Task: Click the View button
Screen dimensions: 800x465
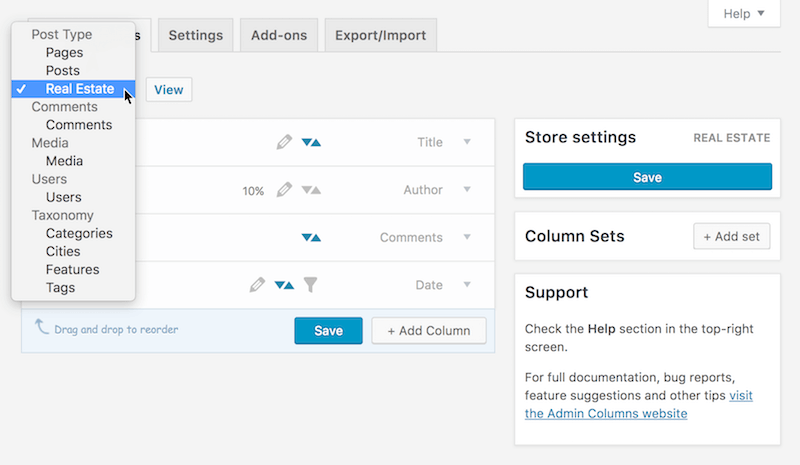Action: (169, 90)
